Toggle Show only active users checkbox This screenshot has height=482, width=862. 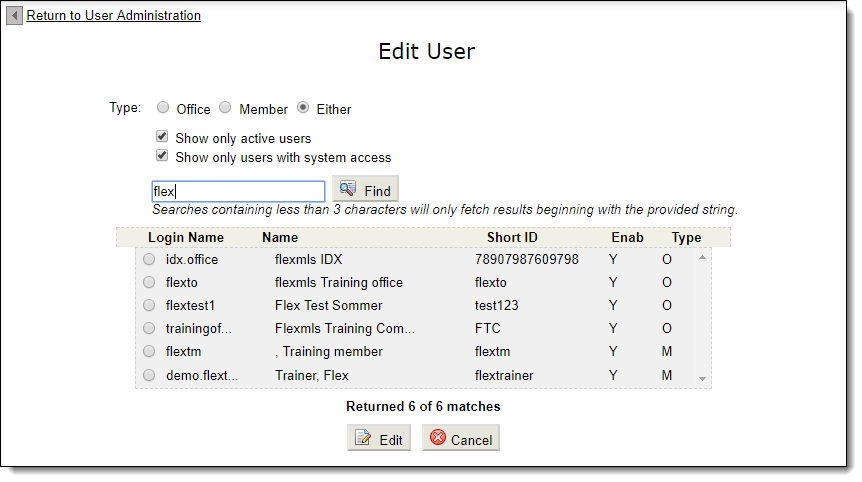pos(162,136)
